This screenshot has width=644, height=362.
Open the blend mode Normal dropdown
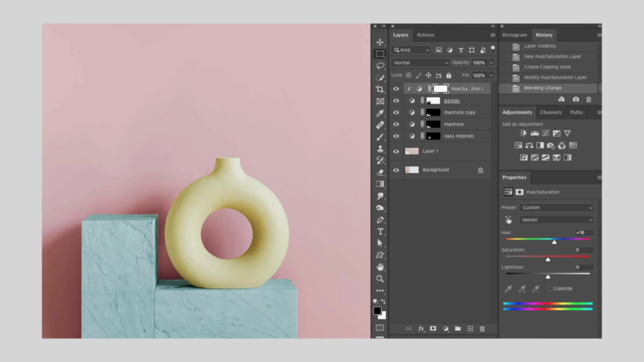coord(420,63)
